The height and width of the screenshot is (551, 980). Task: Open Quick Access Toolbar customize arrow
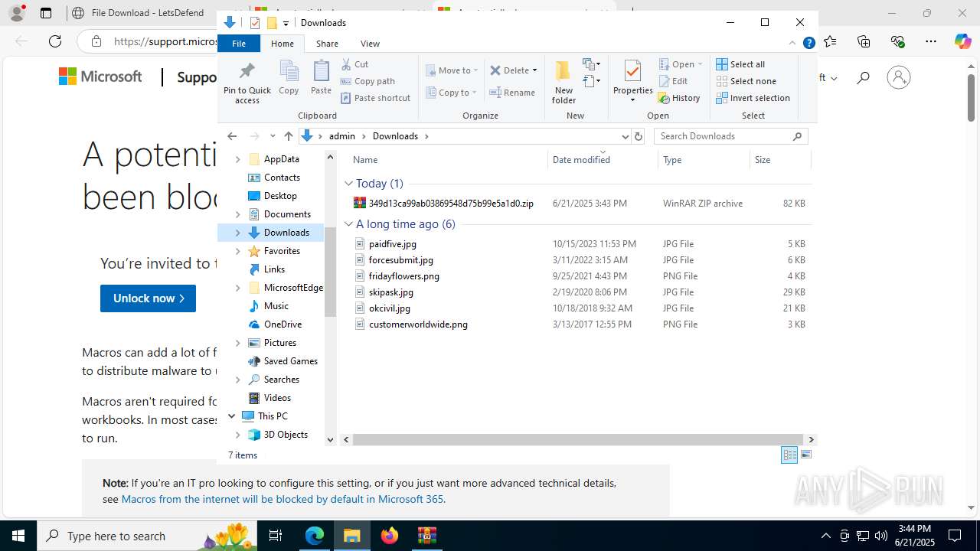coord(286,23)
